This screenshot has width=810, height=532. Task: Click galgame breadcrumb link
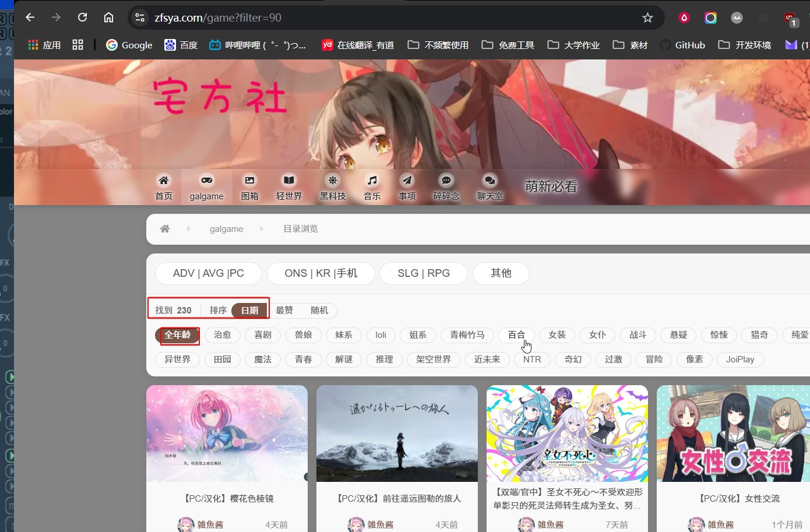pos(227,229)
